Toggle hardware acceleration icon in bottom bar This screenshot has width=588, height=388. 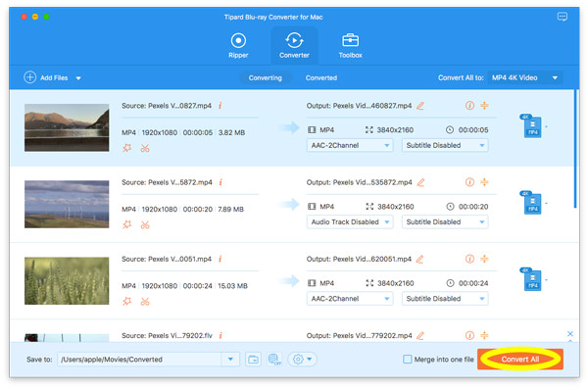274,360
